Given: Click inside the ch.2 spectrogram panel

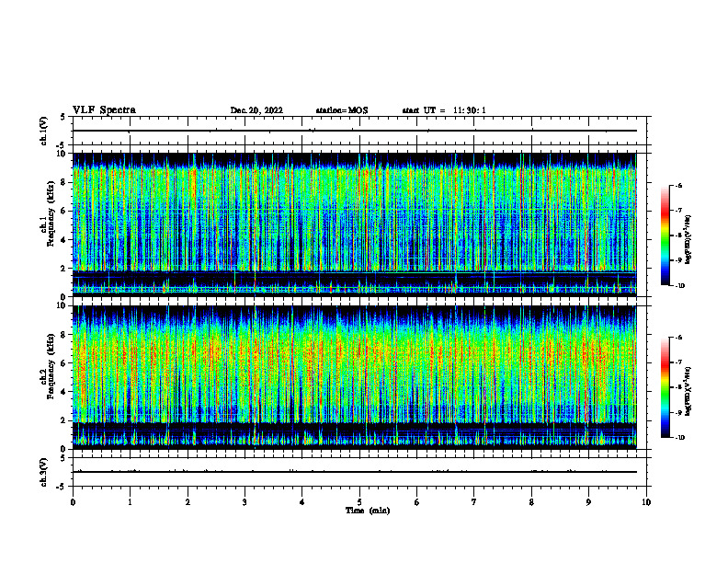Looking at the screenshot, I should click(354, 377).
